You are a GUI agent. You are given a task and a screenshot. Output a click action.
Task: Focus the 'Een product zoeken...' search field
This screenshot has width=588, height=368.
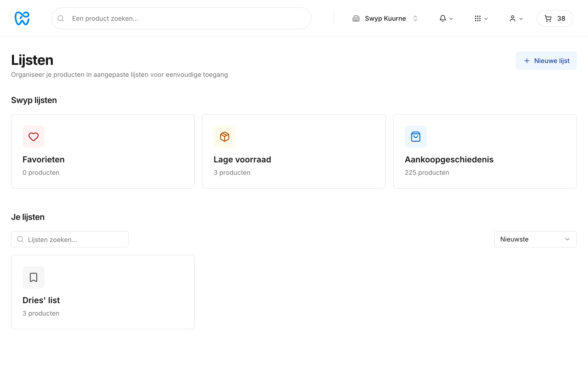point(181,18)
